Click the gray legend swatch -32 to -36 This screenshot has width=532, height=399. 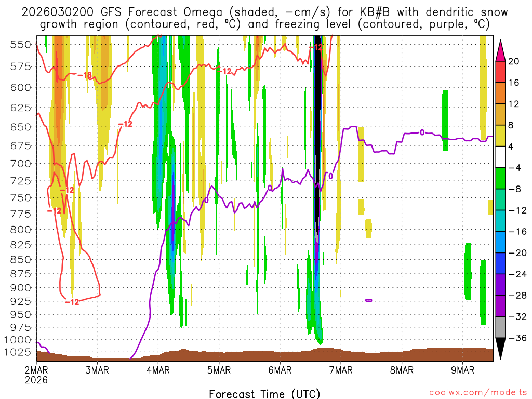coord(500,327)
